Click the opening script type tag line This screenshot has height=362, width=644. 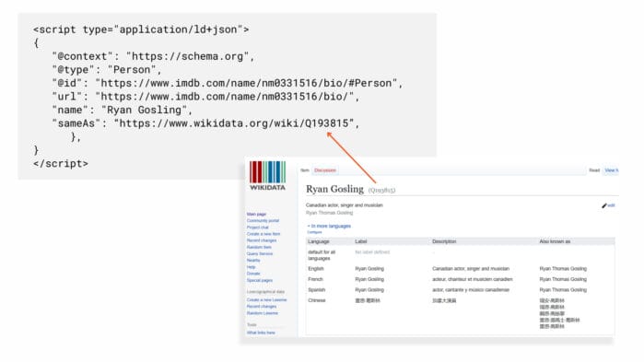tap(141, 29)
